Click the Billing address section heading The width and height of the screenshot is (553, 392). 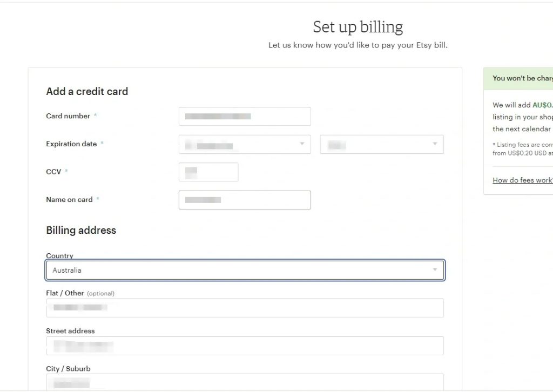pos(80,231)
